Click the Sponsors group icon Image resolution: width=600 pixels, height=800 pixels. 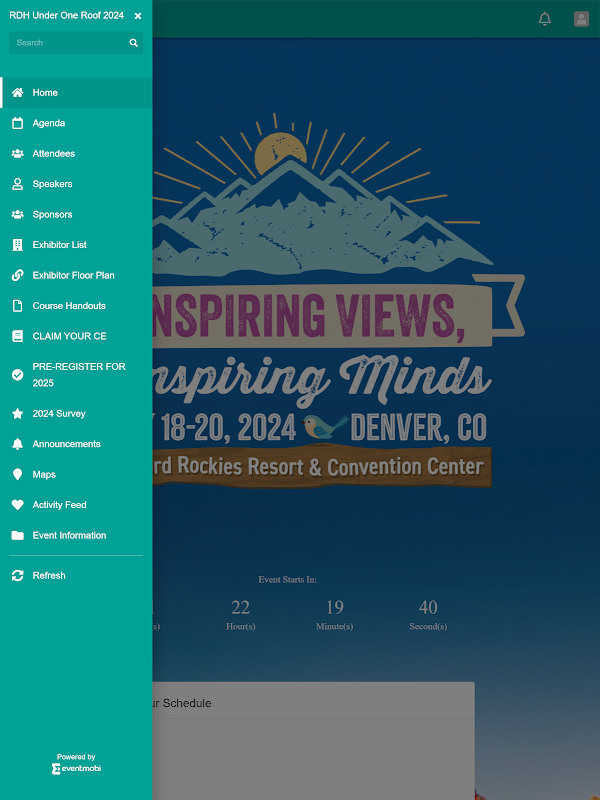[x=17, y=214]
